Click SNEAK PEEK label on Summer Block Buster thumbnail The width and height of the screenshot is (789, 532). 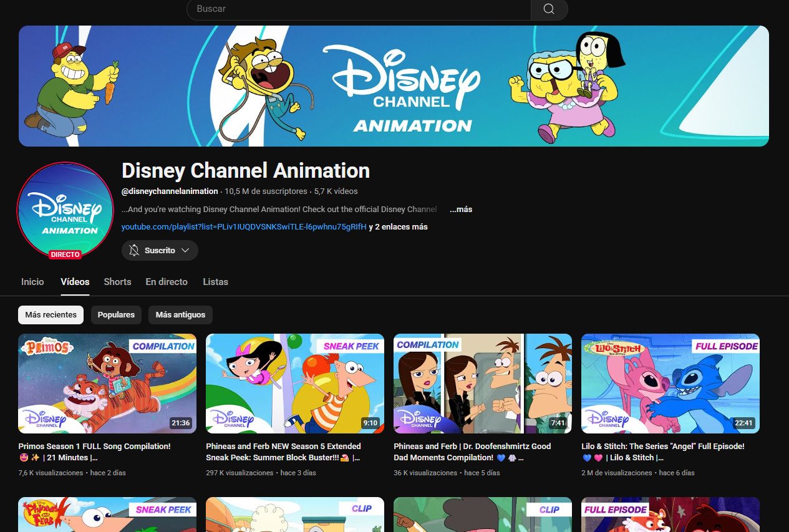pos(351,346)
